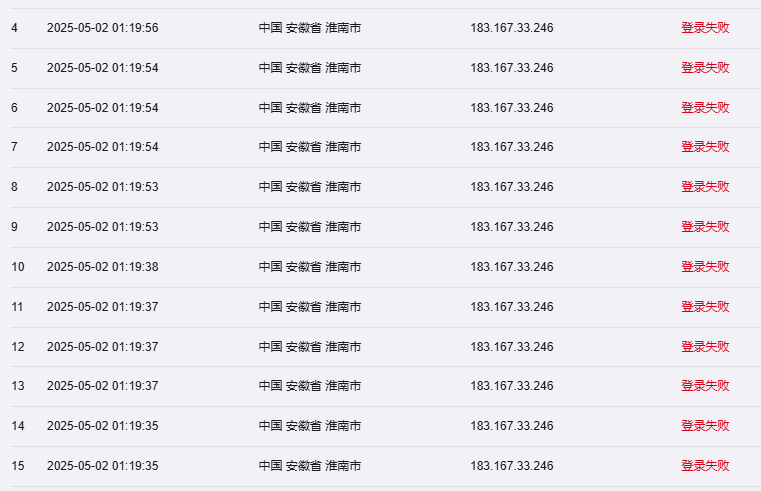Click the 登录失败 status in row 4

coord(705,28)
